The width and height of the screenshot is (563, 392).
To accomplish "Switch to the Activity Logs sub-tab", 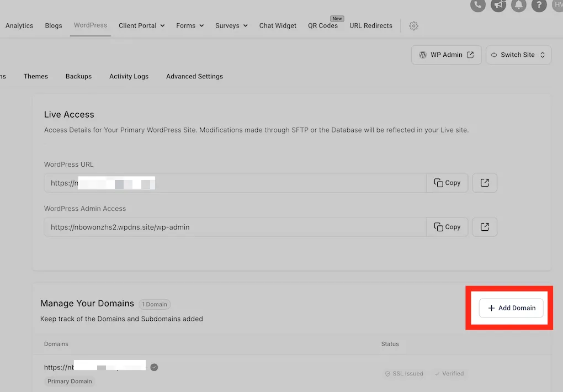I will (x=129, y=76).
